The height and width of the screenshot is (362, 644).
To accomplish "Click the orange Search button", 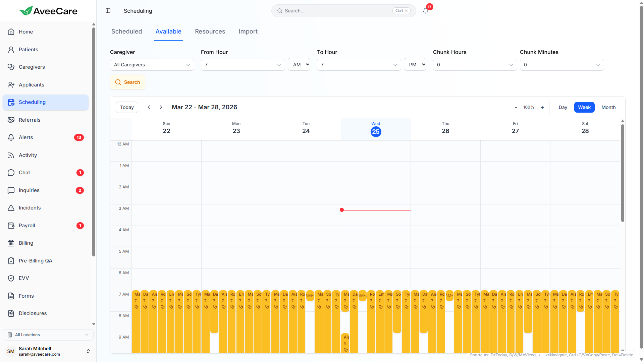I will 127,82.
